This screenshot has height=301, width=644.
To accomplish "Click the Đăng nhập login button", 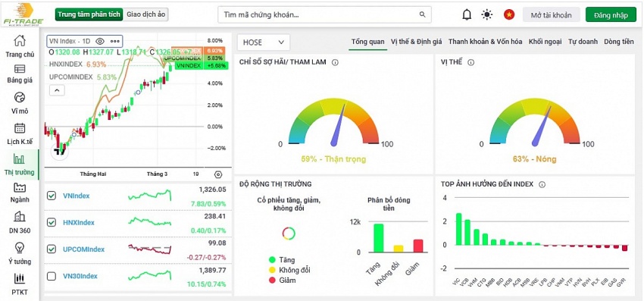I will pyautogui.click(x=611, y=15).
